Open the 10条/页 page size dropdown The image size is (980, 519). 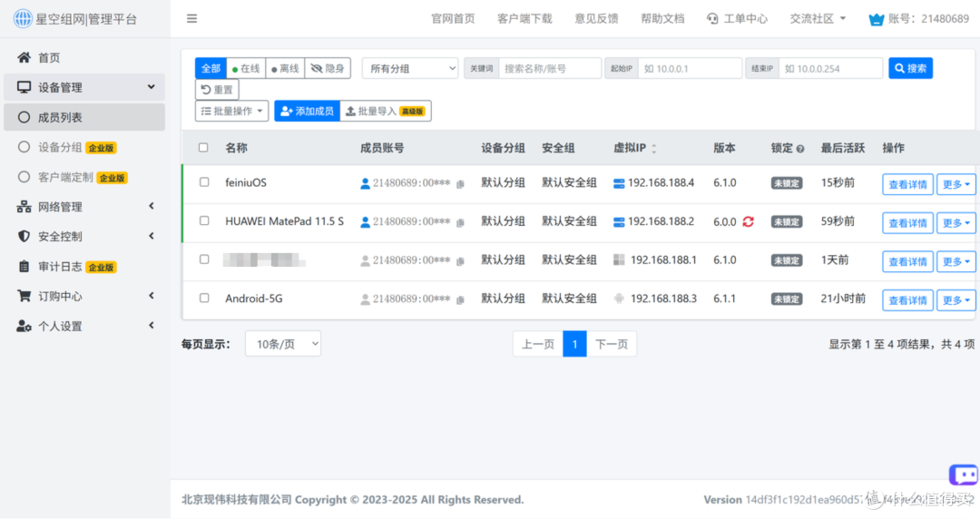pyautogui.click(x=283, y=344)
